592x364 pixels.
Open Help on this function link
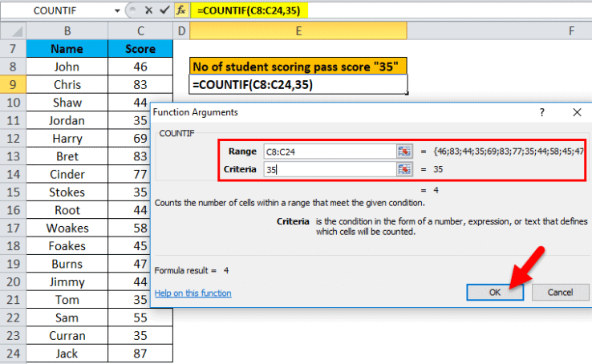coord(193,293)
